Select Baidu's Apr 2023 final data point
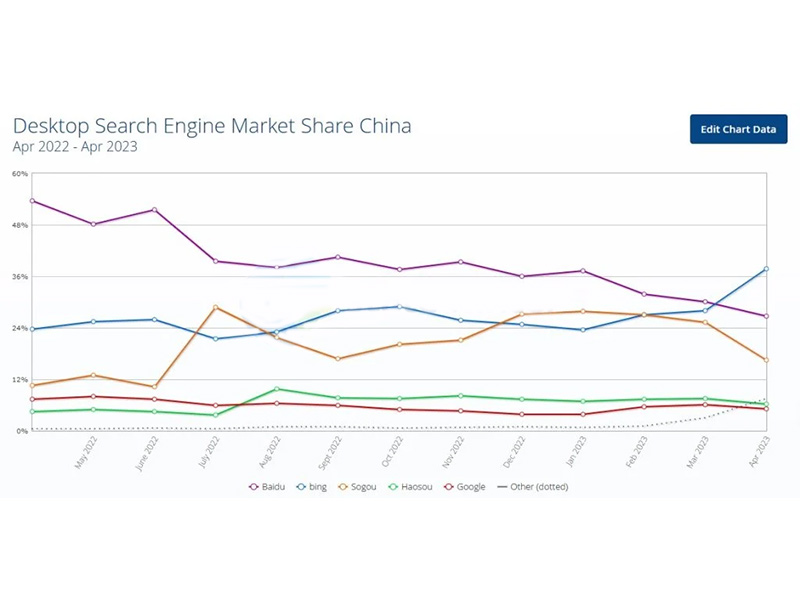The width and height of the screenshot is (800, 600). point(766,316)
